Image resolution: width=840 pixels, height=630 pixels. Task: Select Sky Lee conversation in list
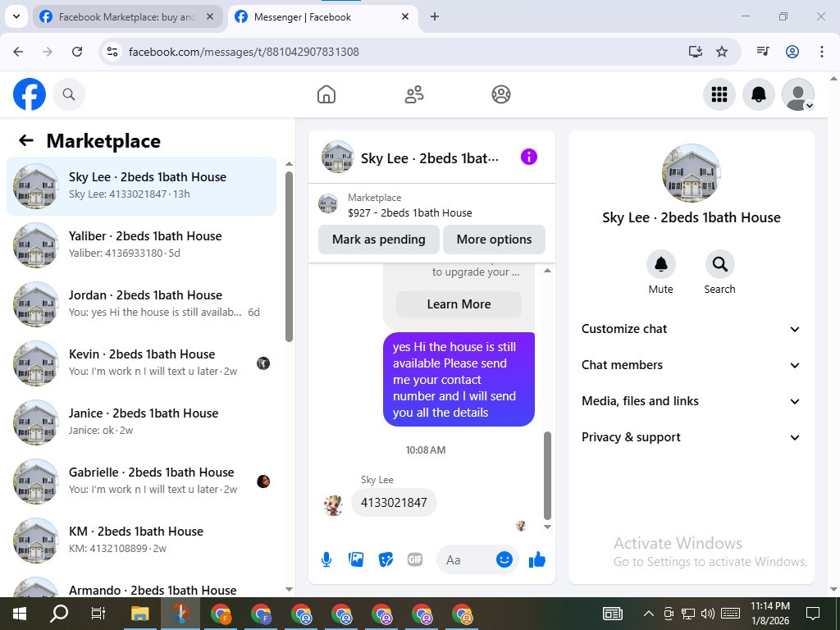point(141,186)
